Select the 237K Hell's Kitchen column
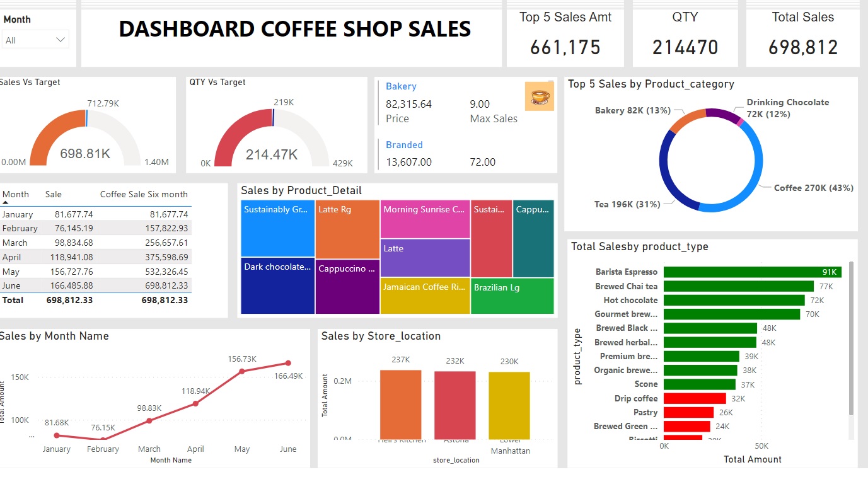 [400, 403]
